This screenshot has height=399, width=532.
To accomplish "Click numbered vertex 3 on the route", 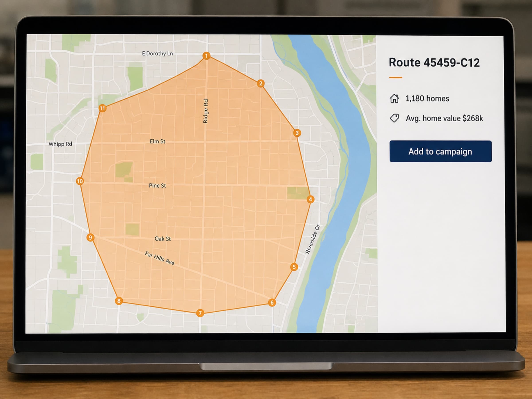I will click(x=297, y=133).
